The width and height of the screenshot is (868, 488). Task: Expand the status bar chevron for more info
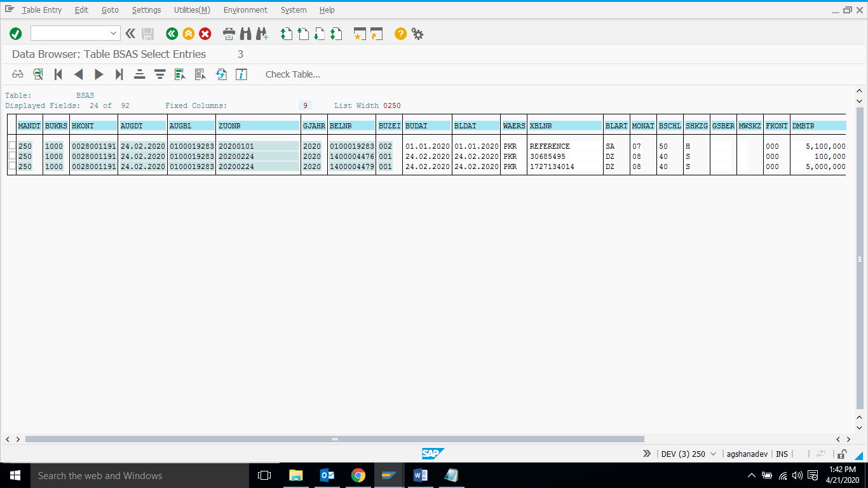click(x=646, y=453)
